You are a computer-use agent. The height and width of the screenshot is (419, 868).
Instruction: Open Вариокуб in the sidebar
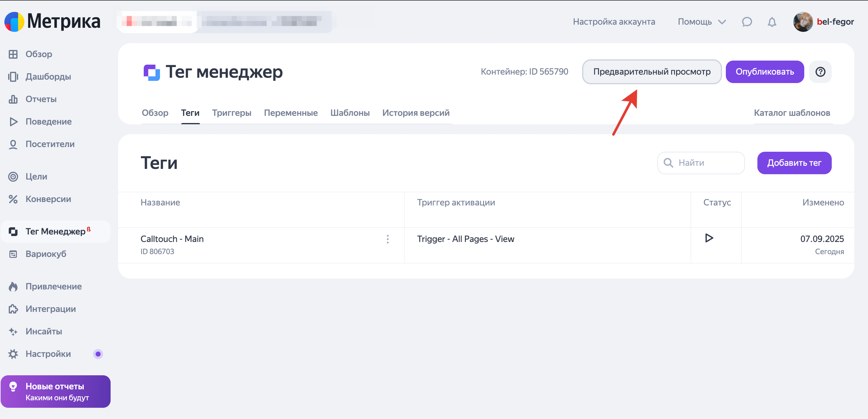(46, 254)
